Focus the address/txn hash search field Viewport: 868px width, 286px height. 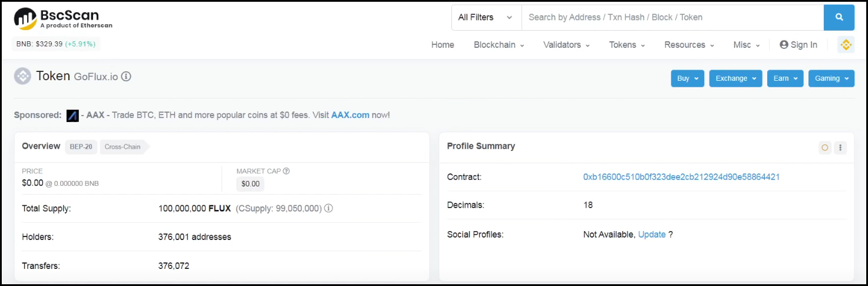pyautogui.click(x=672, y=17)
